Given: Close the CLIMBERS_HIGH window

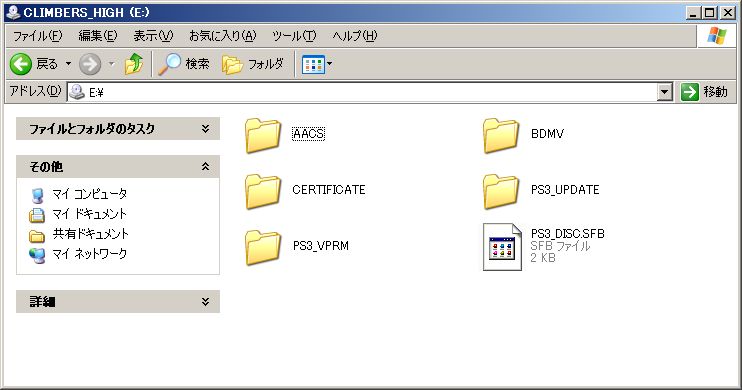Looking at the screenshot, I should click(727, 13).
